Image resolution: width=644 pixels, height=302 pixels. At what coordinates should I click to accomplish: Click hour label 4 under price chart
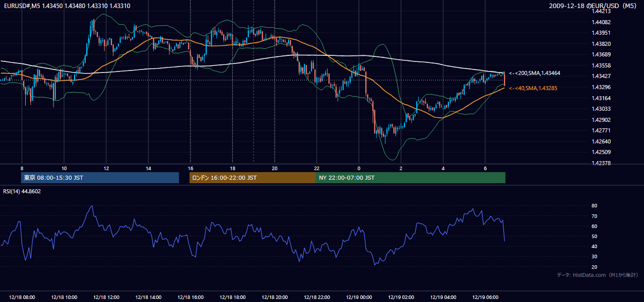click(443, 168)
